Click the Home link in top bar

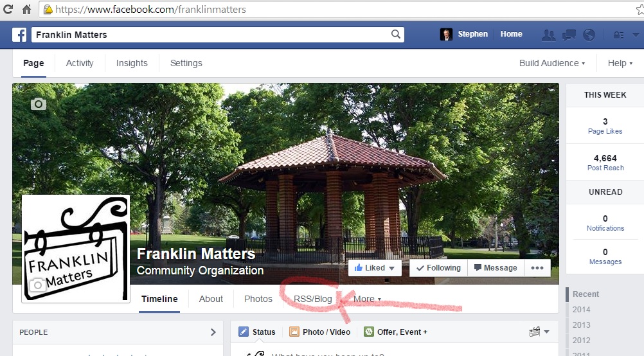(x=512, y=34)
